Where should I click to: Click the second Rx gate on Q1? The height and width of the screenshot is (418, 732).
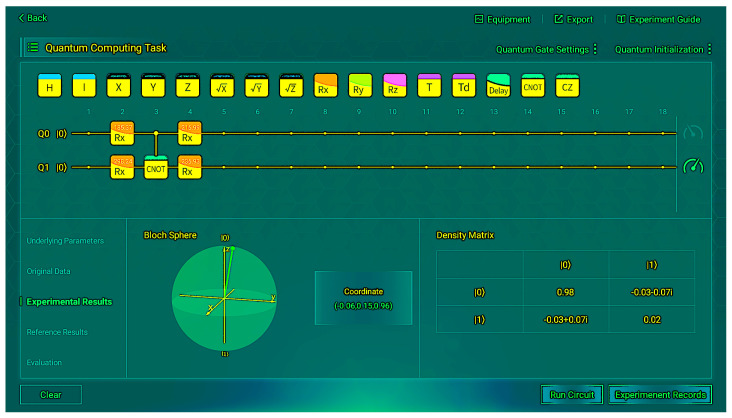[190, 167]
